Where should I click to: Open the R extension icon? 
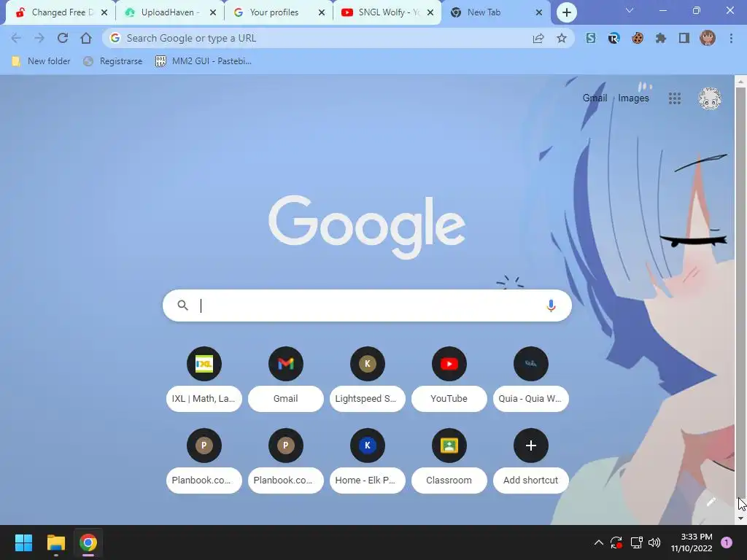(614, 38)
